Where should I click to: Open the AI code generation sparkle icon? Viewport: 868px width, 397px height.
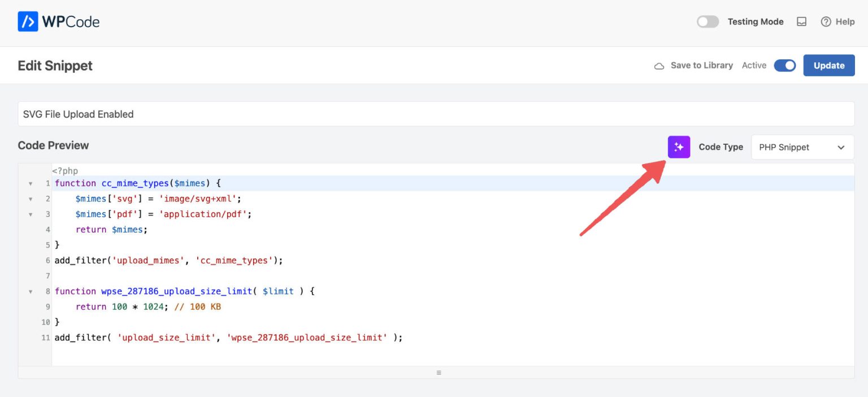(x=678, y=146)
